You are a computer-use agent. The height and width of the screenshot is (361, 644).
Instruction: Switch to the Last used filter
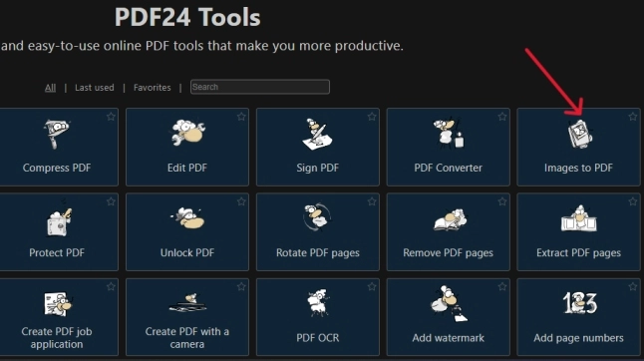[95, 88]
